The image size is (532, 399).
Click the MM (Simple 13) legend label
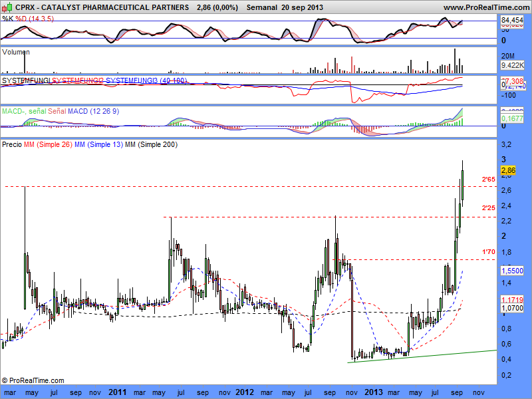[x=98, y=144]
